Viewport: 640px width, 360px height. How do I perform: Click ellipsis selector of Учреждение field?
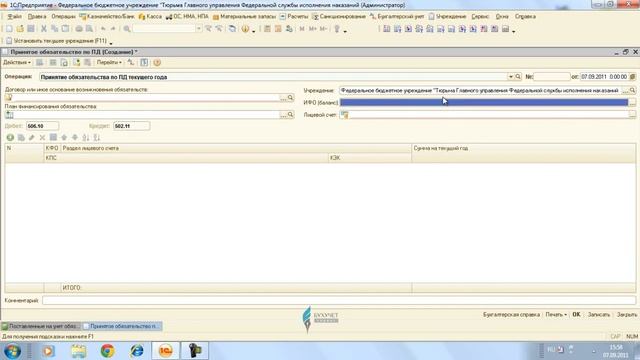pos(625,90)
